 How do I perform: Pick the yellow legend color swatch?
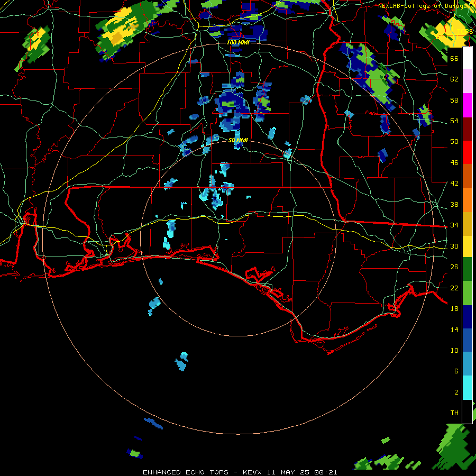point(467,246)
